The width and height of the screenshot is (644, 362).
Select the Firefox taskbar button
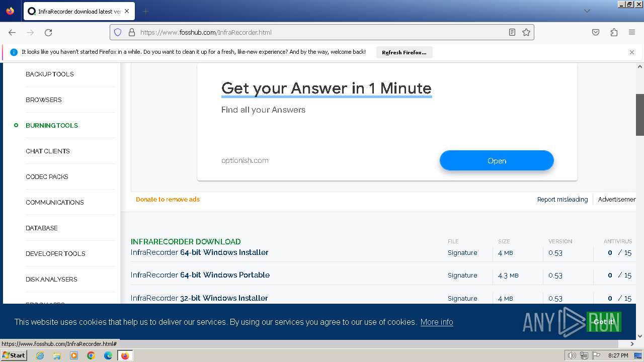(x=125, y=355)
